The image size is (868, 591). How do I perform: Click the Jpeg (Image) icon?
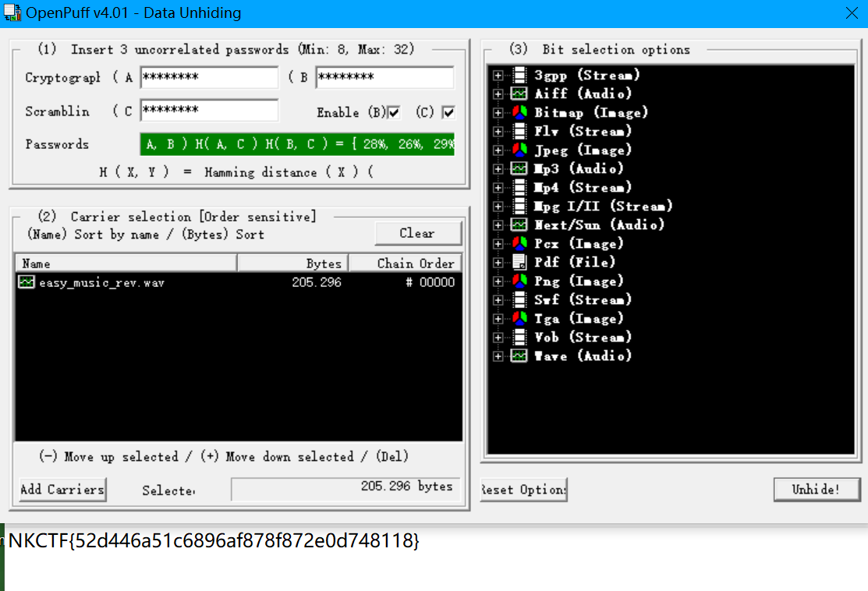[519, 150]
